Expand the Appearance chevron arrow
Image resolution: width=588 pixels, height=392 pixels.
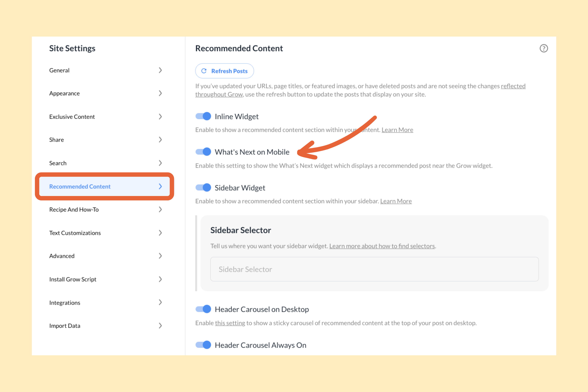coord(160,93)
